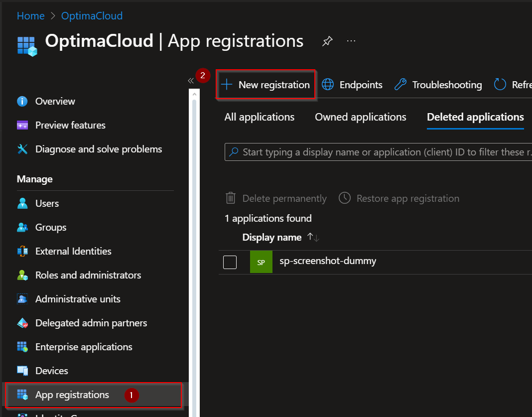Click the plus icon for New registration
The width and height of the screenshot is (532, 417).
coord(227,85)
